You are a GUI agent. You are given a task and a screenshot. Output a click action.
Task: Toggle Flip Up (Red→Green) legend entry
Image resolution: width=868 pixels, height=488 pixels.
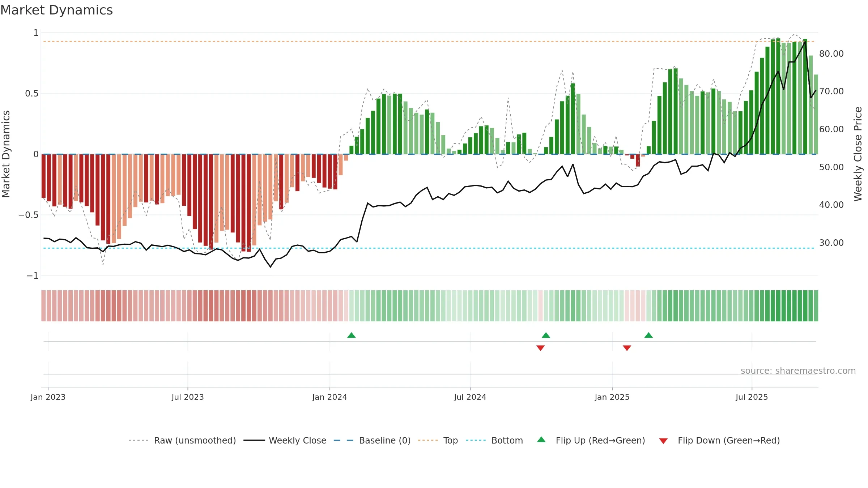591,440
